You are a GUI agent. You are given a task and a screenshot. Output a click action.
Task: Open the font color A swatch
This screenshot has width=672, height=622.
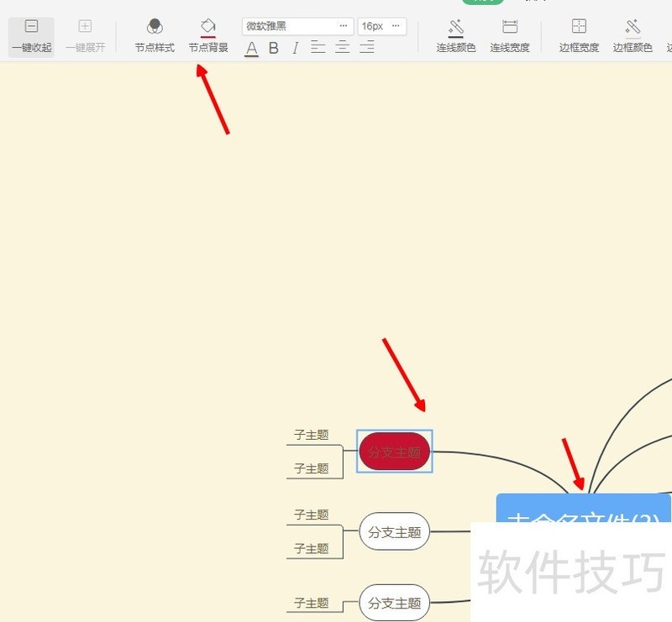click(x=252, y=49)
